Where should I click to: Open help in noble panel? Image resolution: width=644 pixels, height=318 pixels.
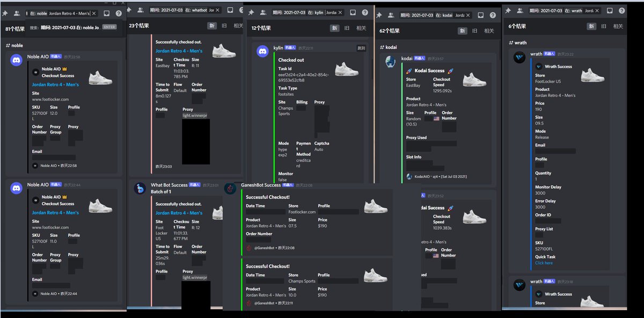click(119, 13)
